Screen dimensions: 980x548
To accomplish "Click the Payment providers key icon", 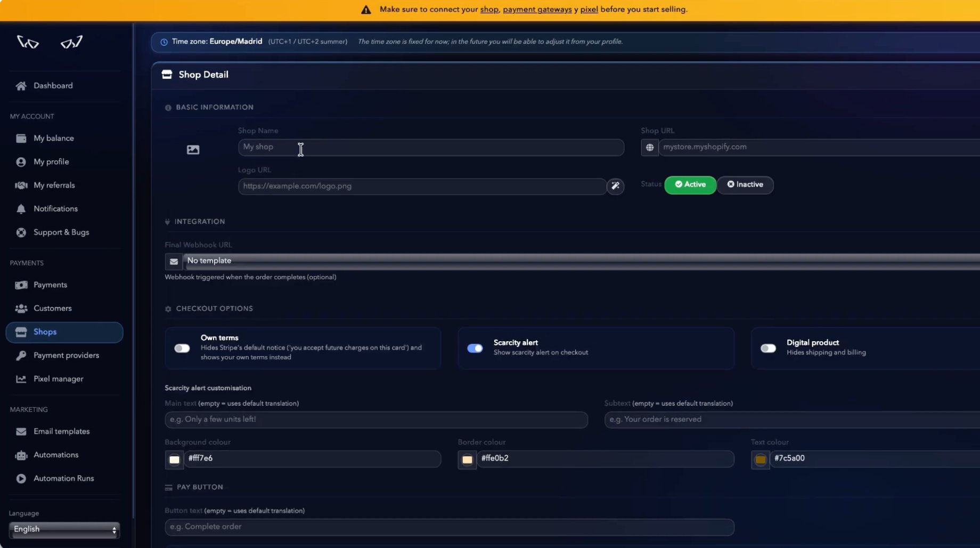I will click(x=21, y=356).
